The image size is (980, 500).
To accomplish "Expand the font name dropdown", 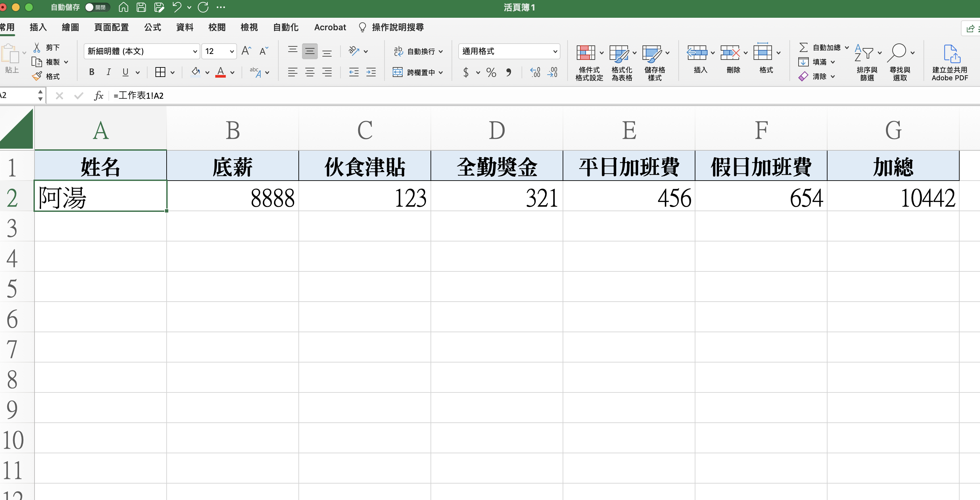I will 195,51.
